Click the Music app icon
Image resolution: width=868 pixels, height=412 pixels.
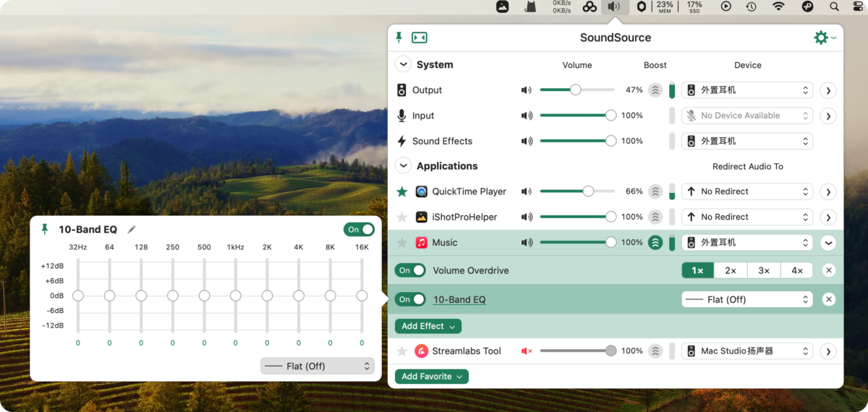click(x=422, y=242)
